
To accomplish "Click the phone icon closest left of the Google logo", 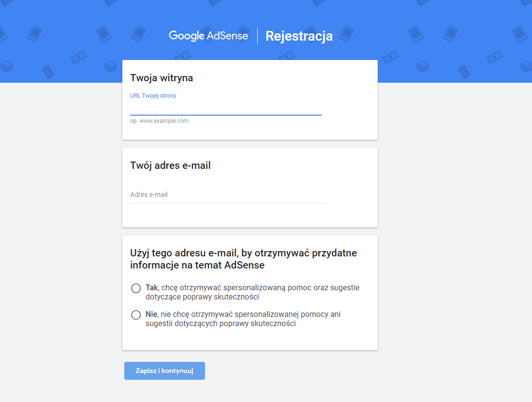I will [104, 34].
